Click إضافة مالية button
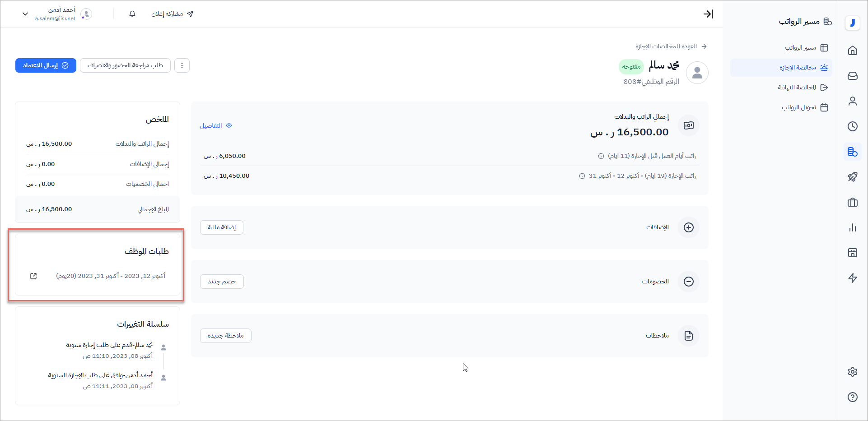The height and width of the screenshot is (421, 868). (222, 227)
